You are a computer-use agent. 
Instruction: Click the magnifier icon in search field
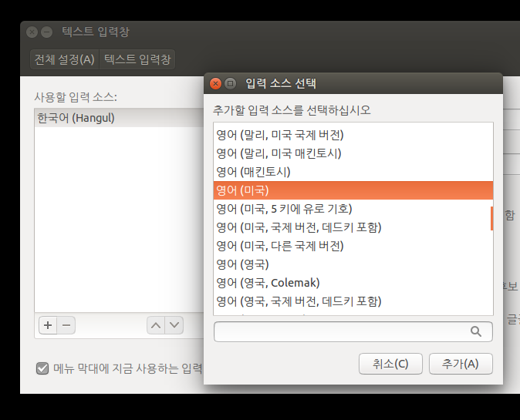pyautogui.click(x=475, y=331)
